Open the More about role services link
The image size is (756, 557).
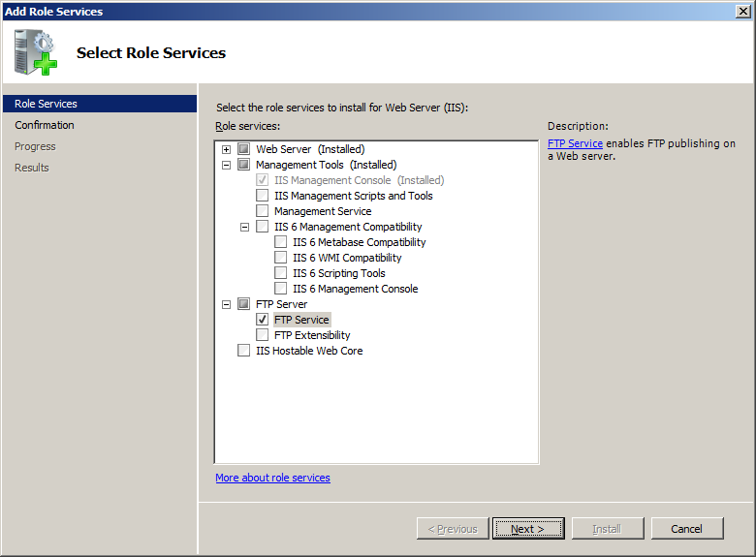pyautogui.click(x=272, y=478)
